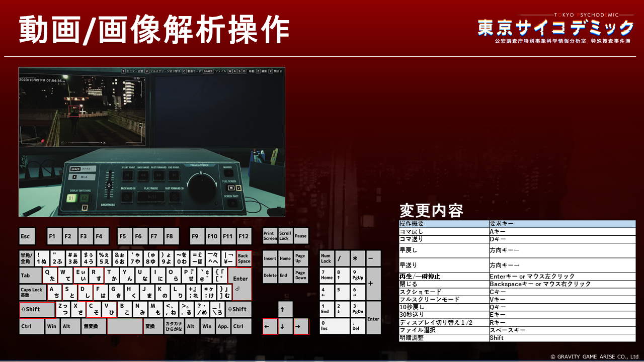Click the 東京サイコデミック logo
The width and height of the screenshot is (644, 362).
click(x=555, y=28)
